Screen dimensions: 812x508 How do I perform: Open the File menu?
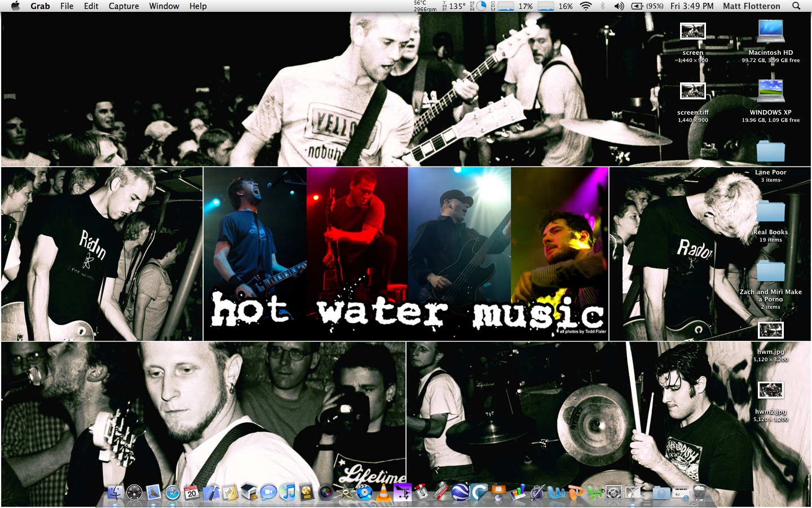coord(67,6)
